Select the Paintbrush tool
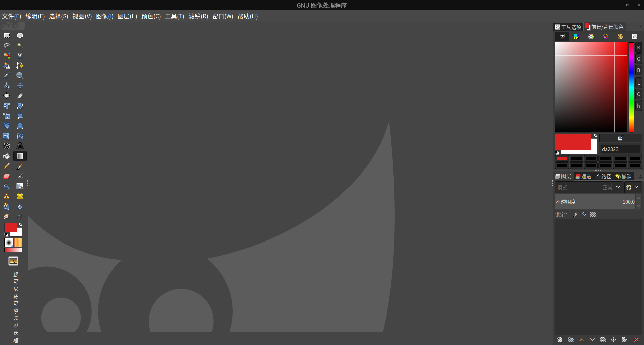 click(x=20, y=166)
